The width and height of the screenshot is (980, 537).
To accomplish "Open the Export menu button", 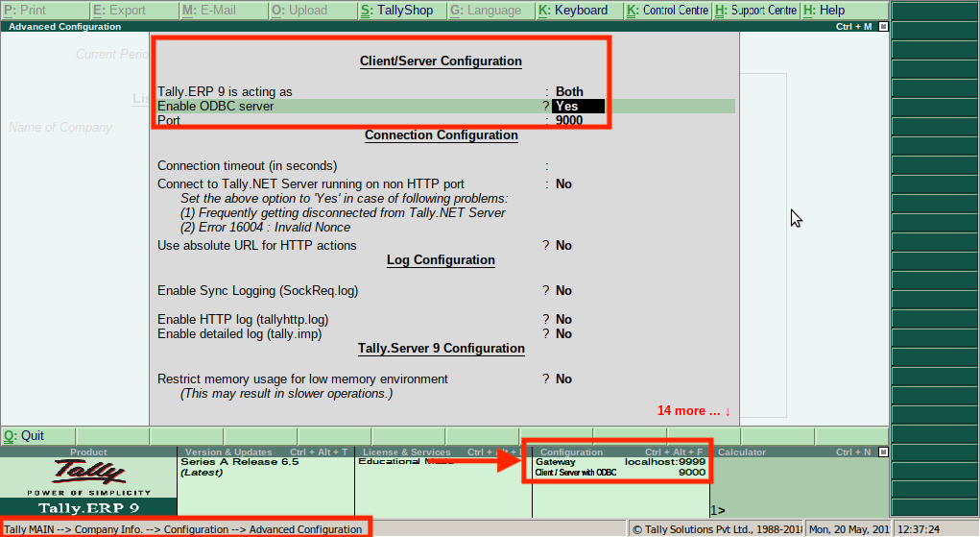I will [x=133, y=10].
